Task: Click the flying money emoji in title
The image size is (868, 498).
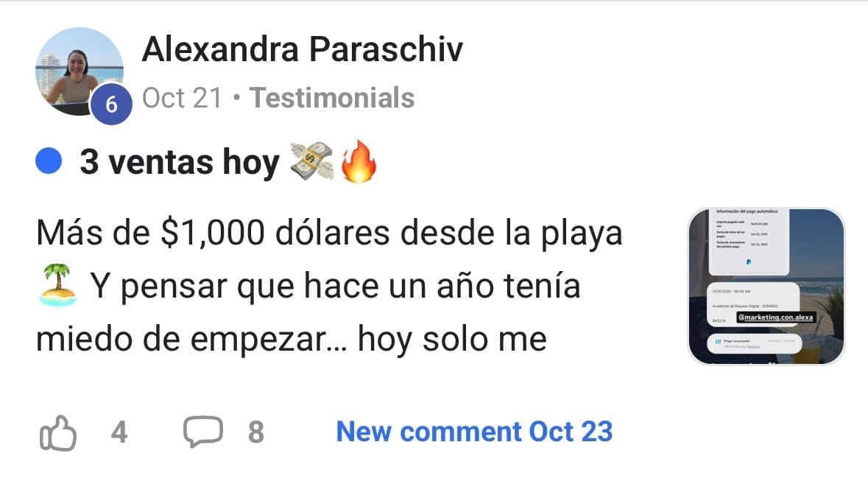Action: (x=312, y=161)
